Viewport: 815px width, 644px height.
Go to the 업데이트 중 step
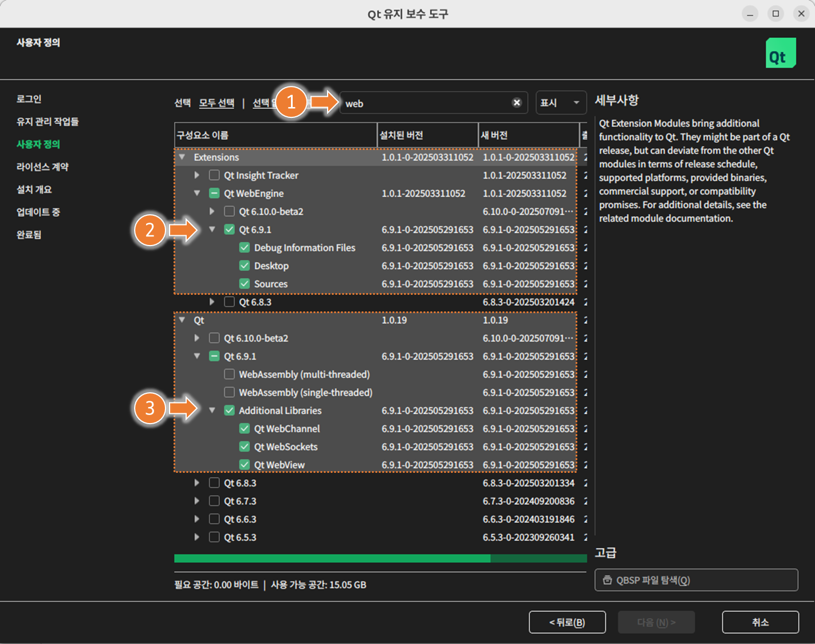38,212
